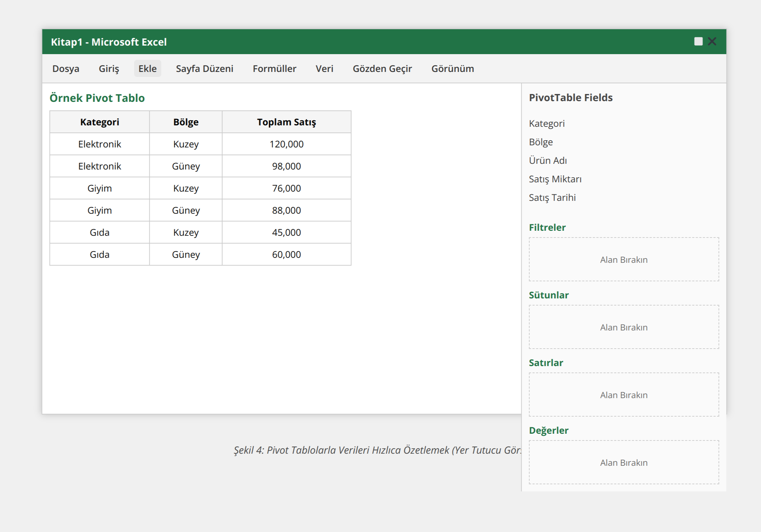The image size is (761, 532).
Task: Choose the Ürün Adı pivot field
Action: click(x=548, y=161)
